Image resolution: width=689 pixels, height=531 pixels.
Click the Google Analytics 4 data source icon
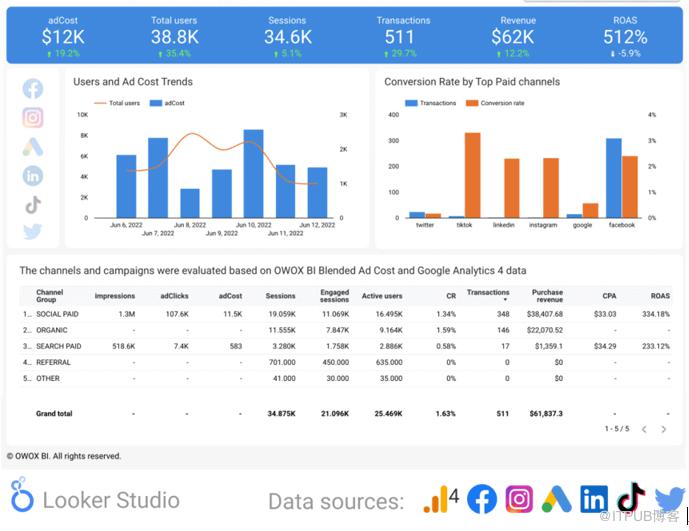pyautogui.click(x=439, y=498)
